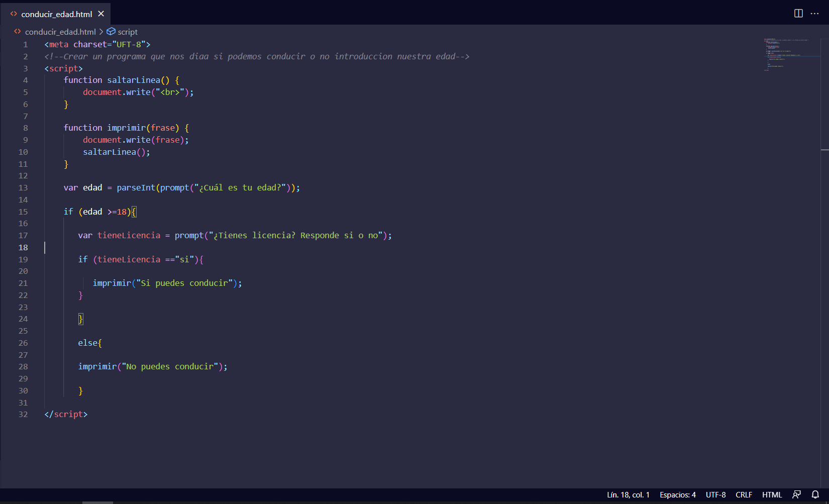Click the HTML icon on the tab

pyautogui.click(x=14, y=14)
